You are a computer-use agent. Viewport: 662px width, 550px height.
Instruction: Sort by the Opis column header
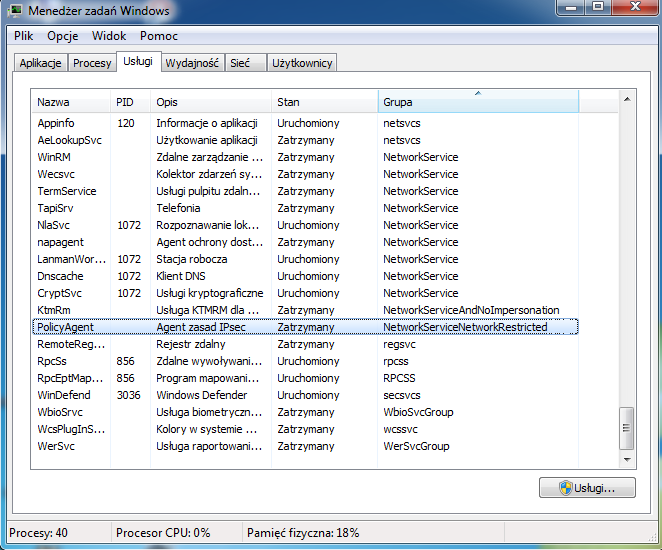pyautogui.click(x=211, y=102)
